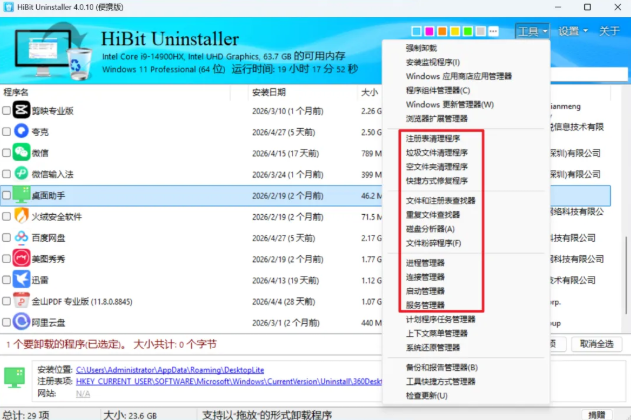Open the DesktopLite install location link
The height and width of the screenshot is (420, 631).
[170, 370]
